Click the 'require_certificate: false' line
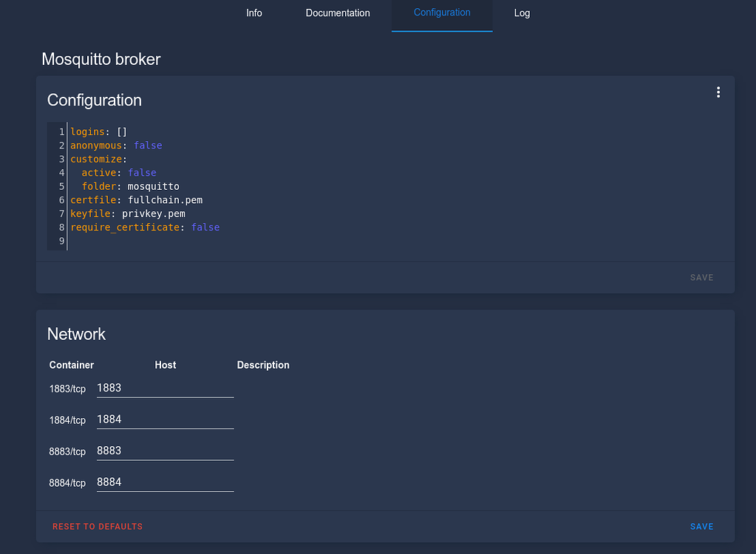This screenshot has width=756, height=554. 145,228
